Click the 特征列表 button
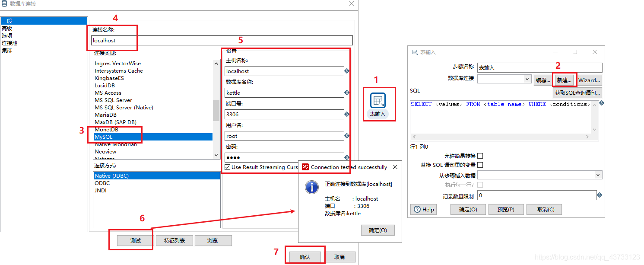 pos(174,241)
